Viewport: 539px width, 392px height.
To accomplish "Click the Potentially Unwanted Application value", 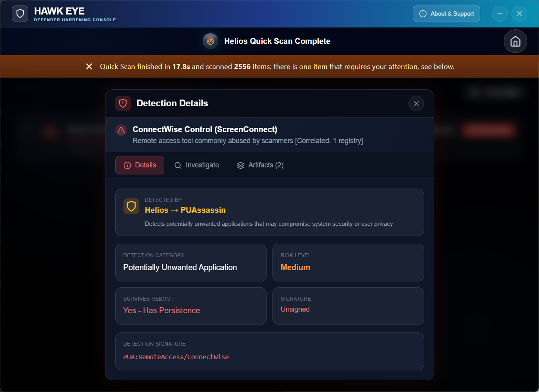I will point(180,267).
